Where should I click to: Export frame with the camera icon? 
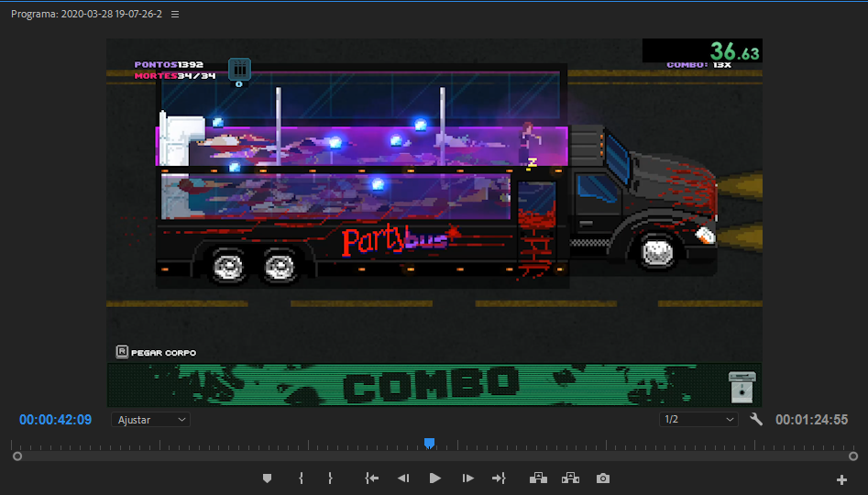(x=603, y=478)
